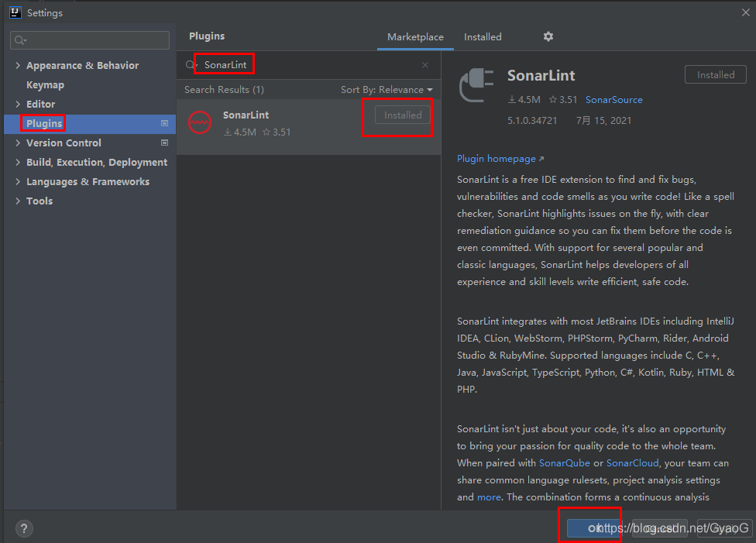Click the Plugins heading label
The image size is (756, 543).
tap(207, 36)
